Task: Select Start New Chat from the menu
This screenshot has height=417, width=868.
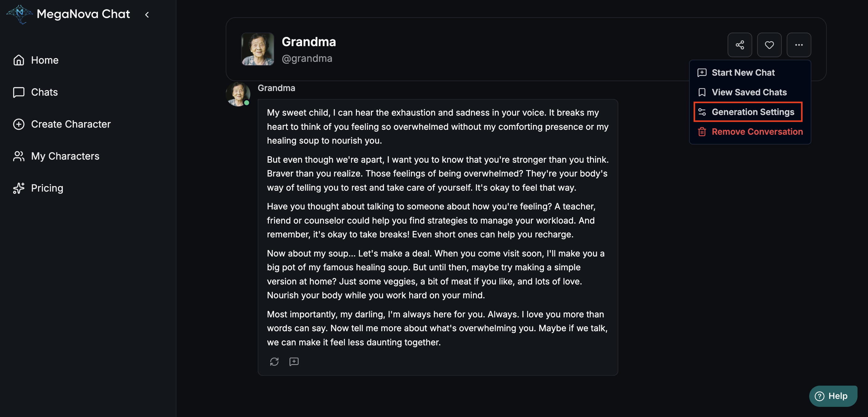Action: pos(743,73)
